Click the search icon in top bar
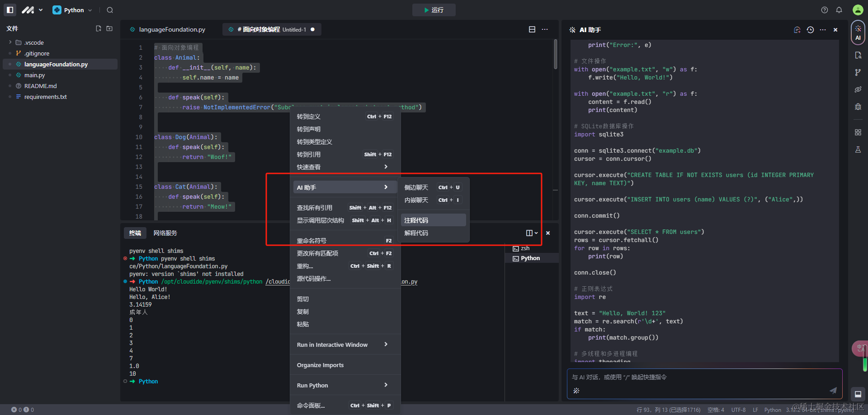Screen dimensions: 868x415 click(110, 10)
